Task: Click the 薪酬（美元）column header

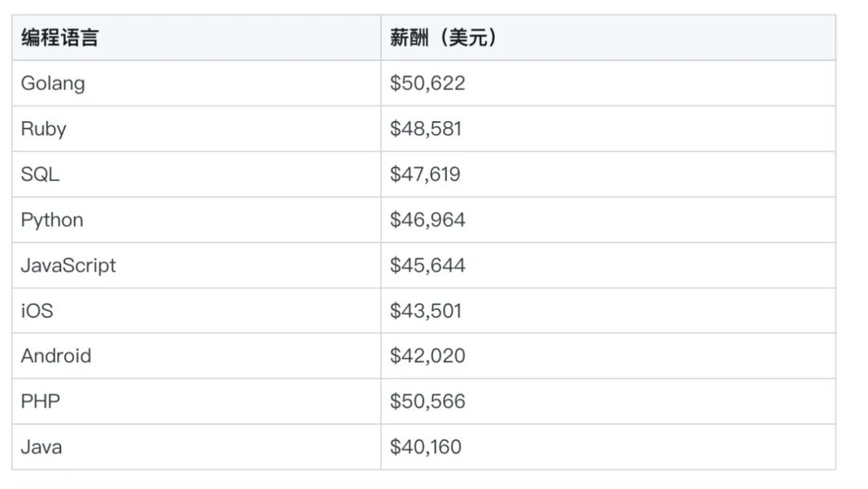Action: pyautogui.click(x=443, y=38)
